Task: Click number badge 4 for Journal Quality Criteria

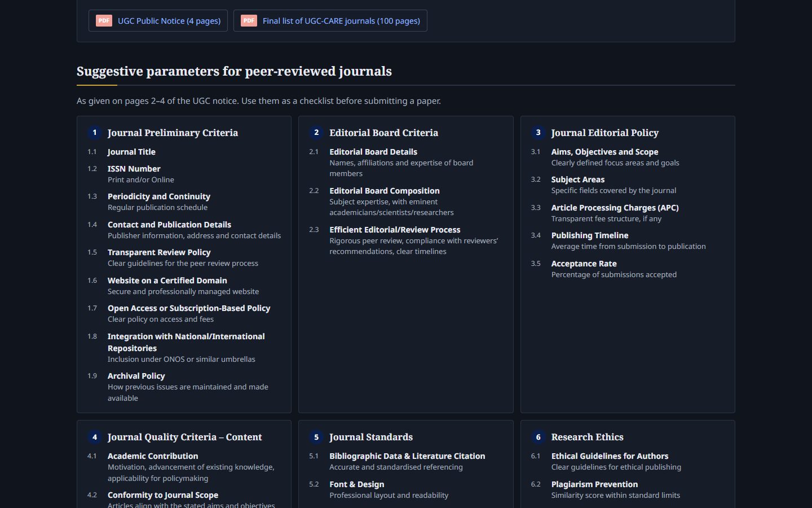Action: coord(95,437)
